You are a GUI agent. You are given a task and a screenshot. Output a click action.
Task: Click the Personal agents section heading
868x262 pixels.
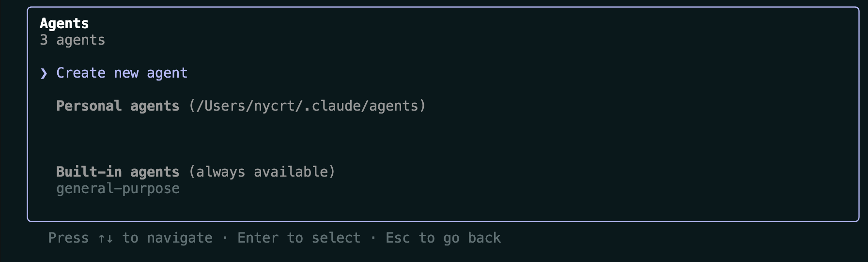[118, 106]
